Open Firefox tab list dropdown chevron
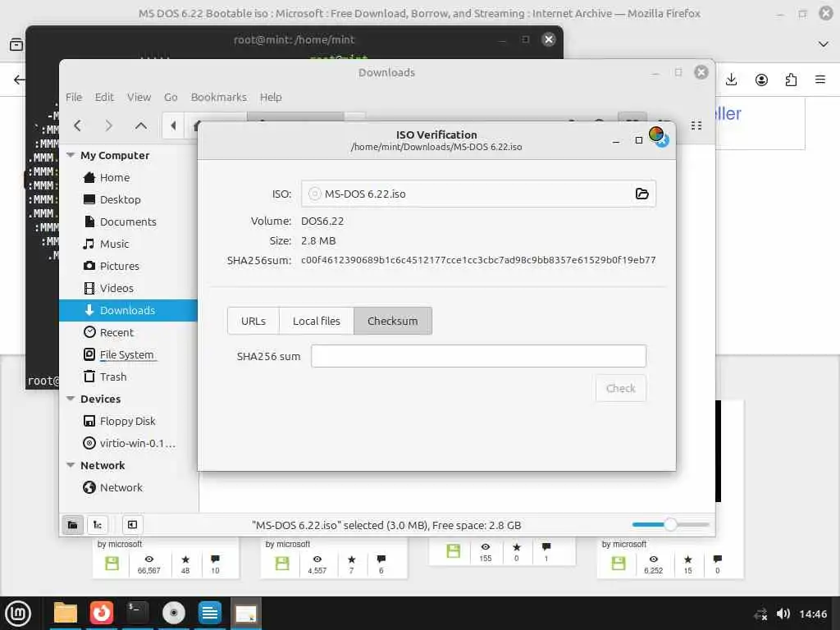 (x=824, y=44)
